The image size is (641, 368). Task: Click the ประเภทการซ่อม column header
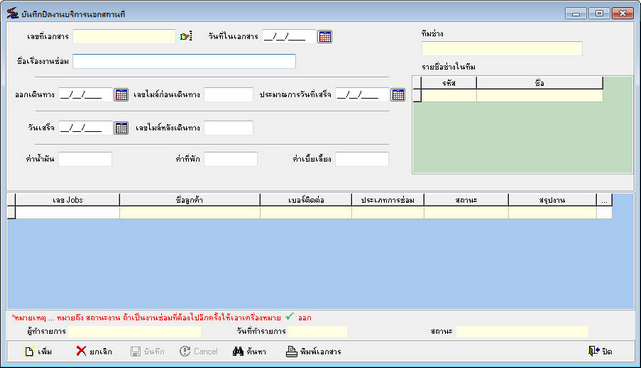point(388,200)
